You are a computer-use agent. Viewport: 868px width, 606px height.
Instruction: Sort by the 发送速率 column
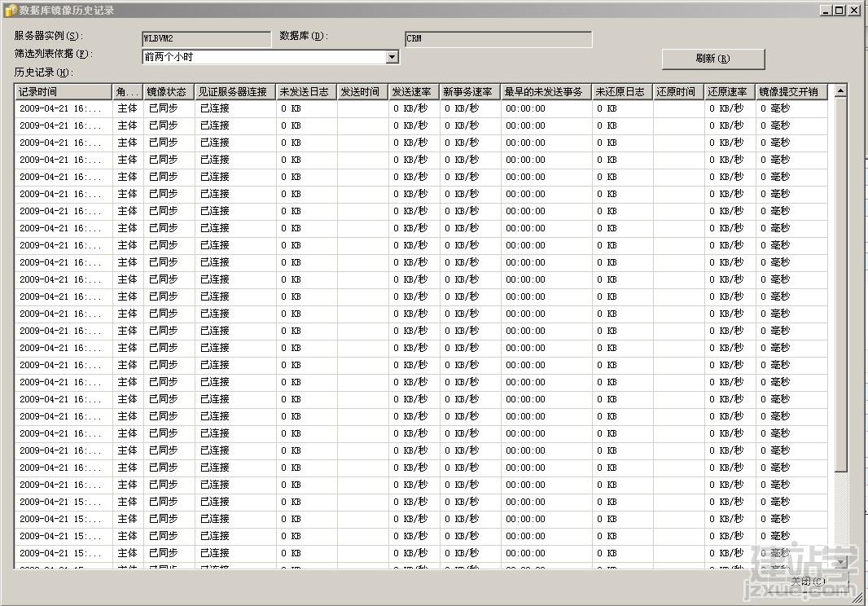(x=413, y=90)
